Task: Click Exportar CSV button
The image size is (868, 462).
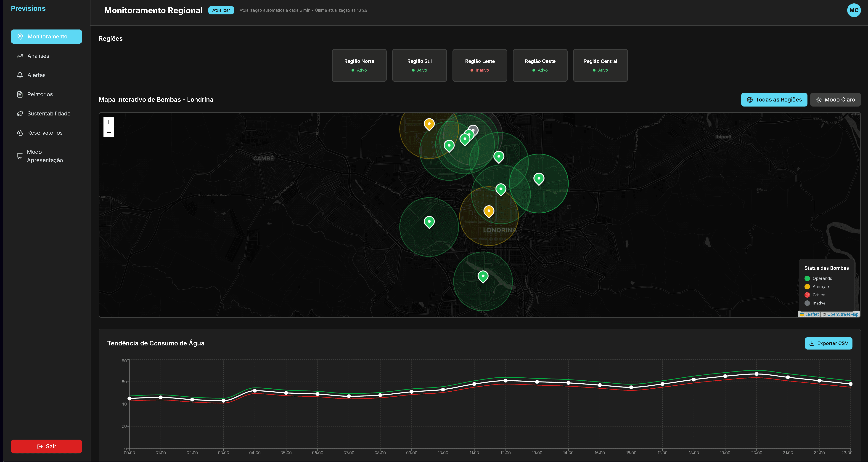Action: coord(828,343)
